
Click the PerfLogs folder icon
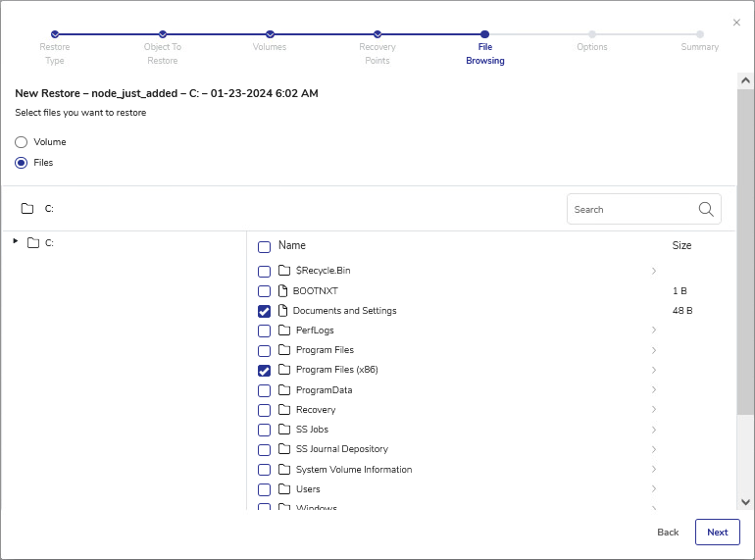click(x=284, y=331)
